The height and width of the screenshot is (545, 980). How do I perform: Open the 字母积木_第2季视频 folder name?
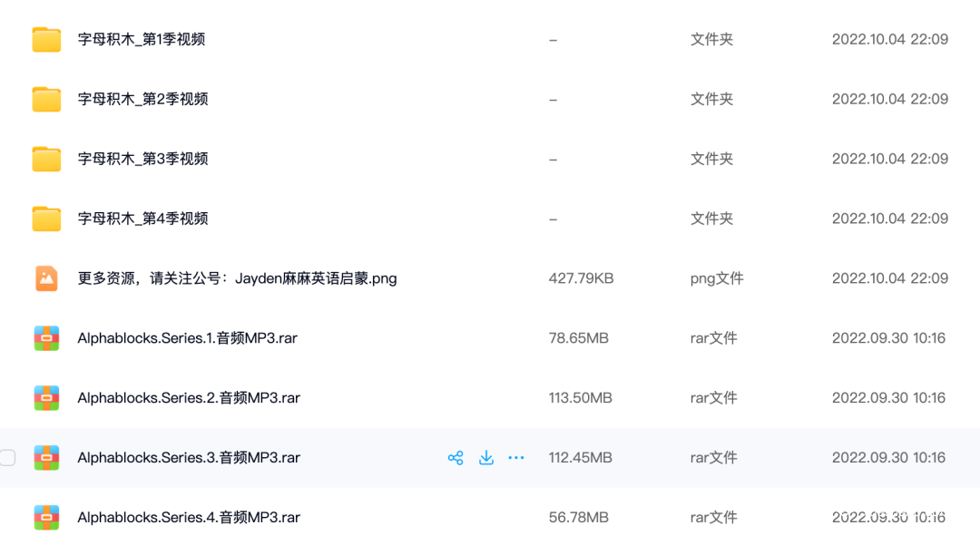143,100
